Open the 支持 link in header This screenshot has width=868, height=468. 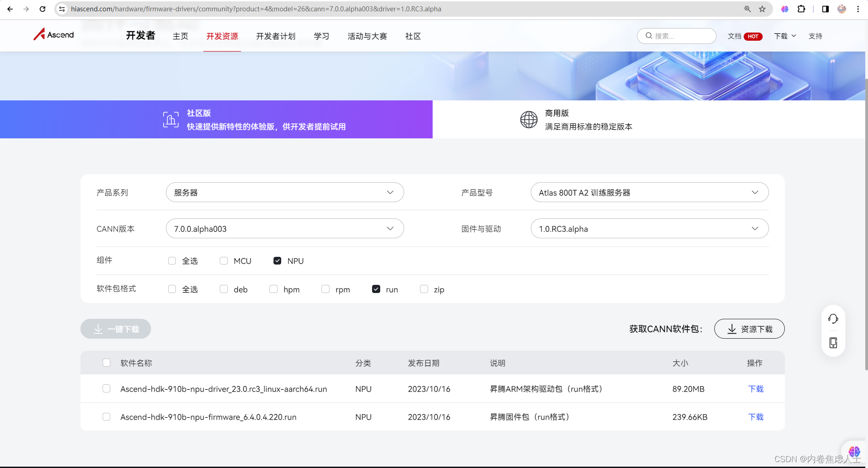coord(816,36)
